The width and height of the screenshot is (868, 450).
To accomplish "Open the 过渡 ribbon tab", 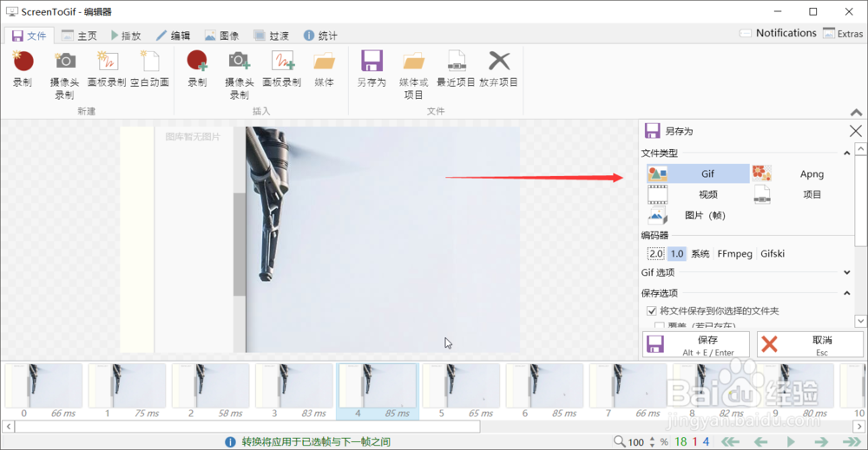I will point(271,36).
